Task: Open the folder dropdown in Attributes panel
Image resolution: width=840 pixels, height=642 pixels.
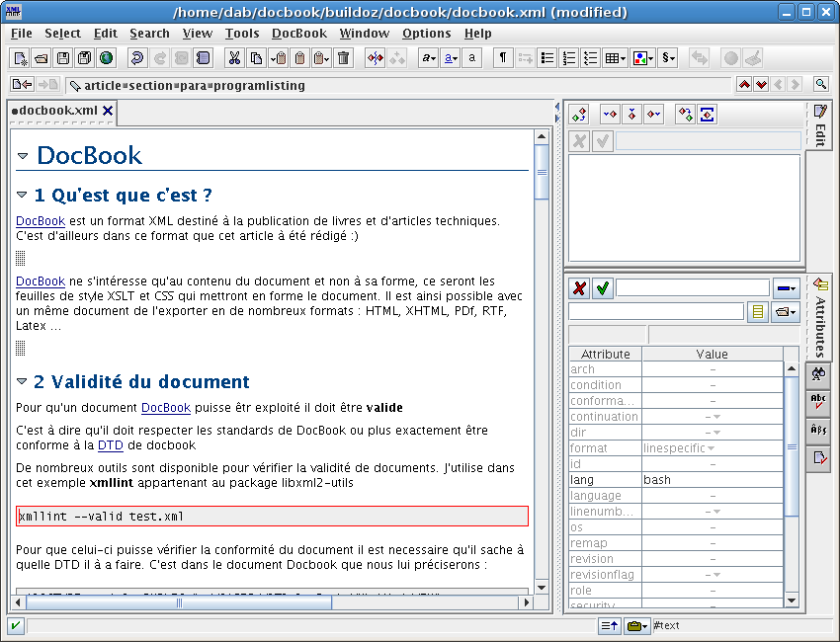Action: click(785, 312)
